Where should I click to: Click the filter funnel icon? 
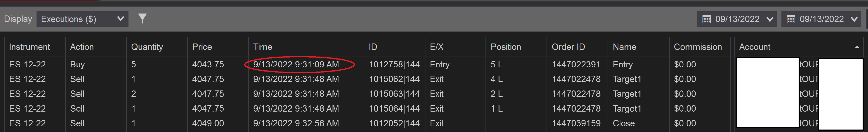(142, 19)
